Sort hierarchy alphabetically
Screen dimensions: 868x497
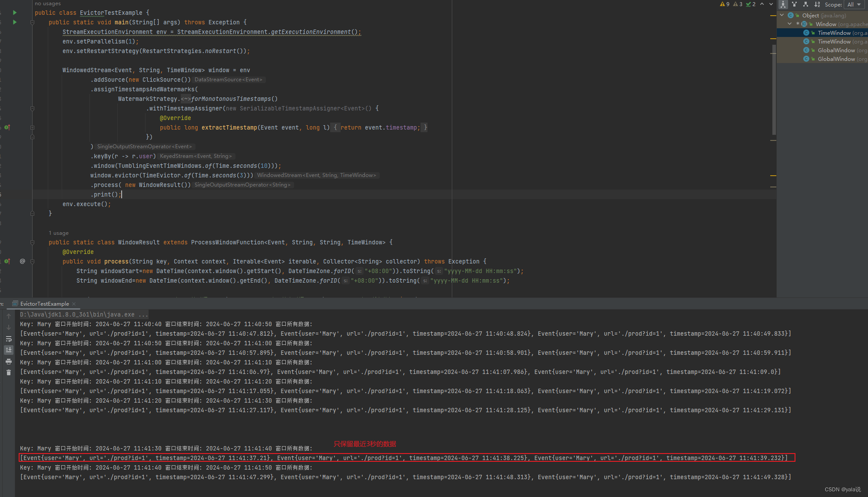click(817, 4)
